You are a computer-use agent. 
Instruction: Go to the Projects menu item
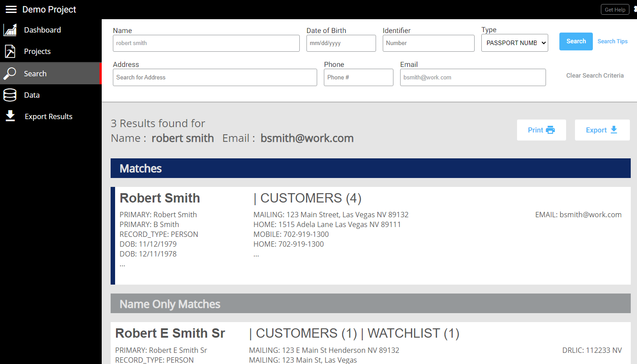pyautogui.click(x=37, y=52)
